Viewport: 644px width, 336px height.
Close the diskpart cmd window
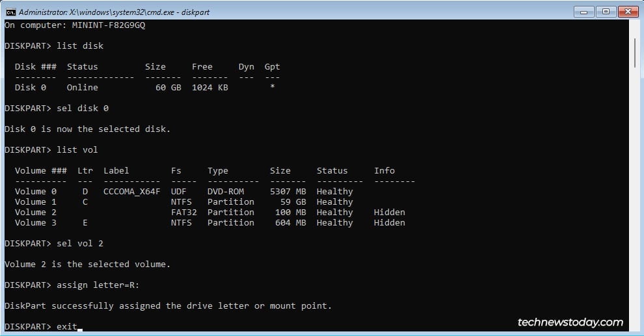628,12
